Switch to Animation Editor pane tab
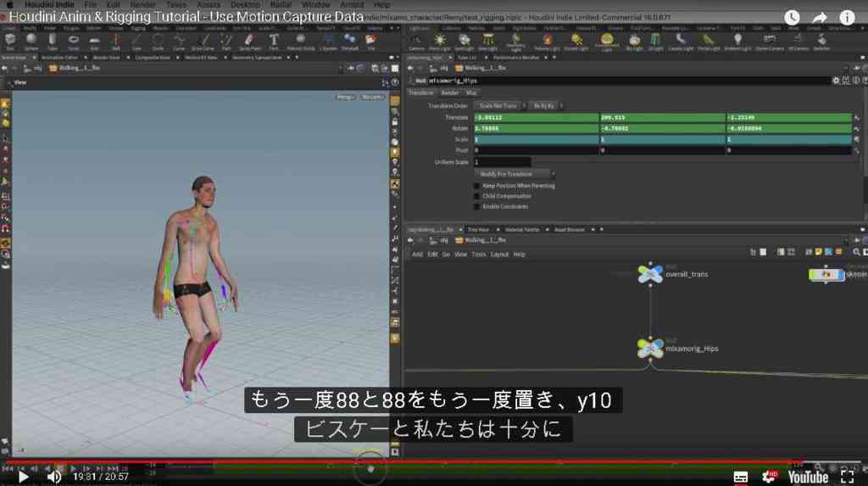 (x=60, y=58)
